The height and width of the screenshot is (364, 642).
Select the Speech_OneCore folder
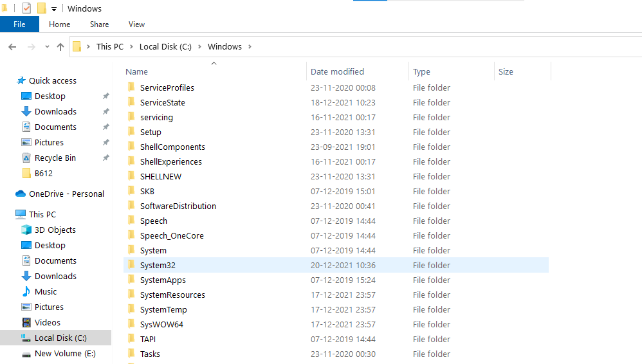tap(172, 236)
